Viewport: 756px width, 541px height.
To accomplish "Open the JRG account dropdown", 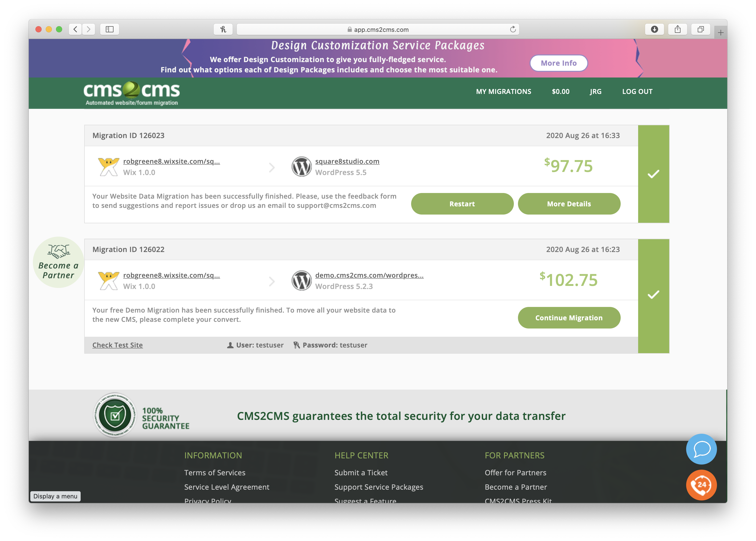I will (x=596, y=91).
